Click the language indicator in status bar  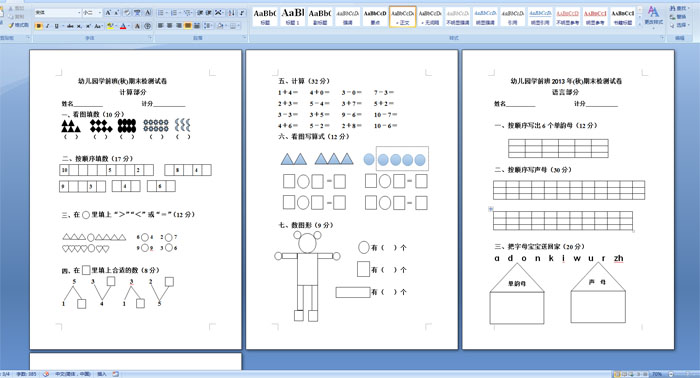click(72, 374)
